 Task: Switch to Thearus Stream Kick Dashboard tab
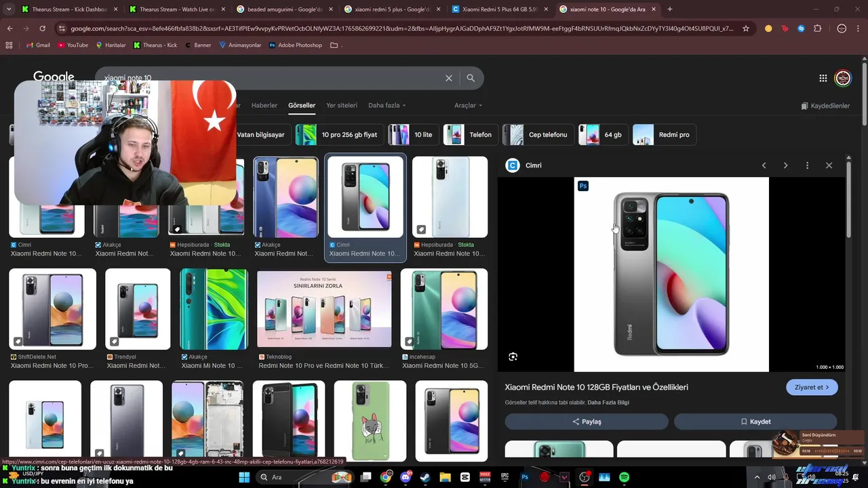tap(69, 9)
